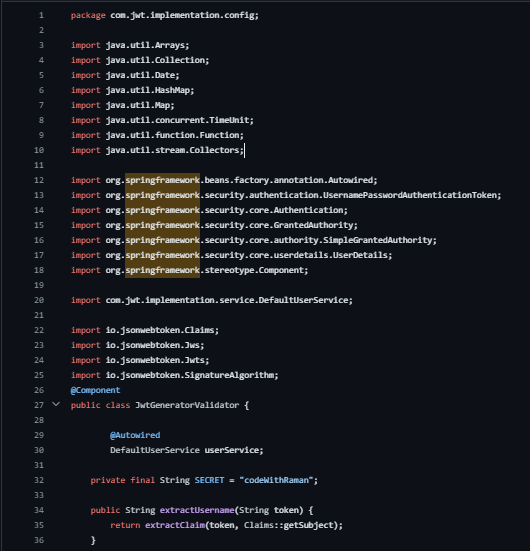
Task: Click SimpleGrantedAuthority in the import
Action: (x=377, y=240)
